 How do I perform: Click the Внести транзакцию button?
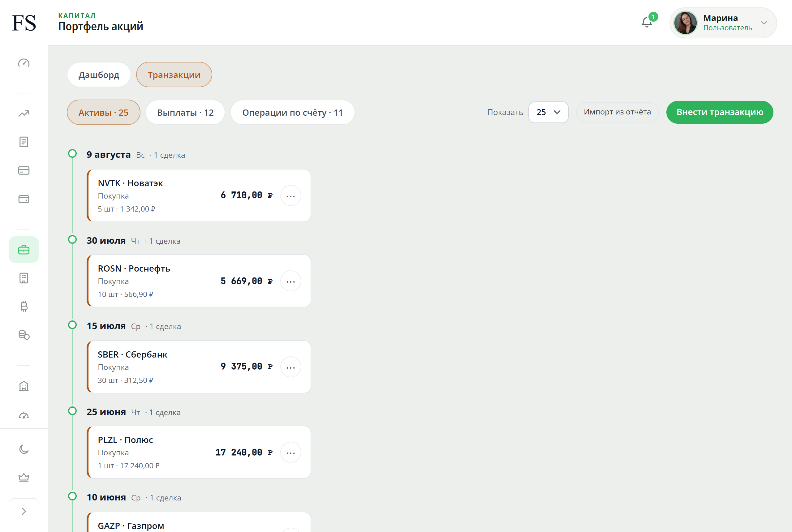click(720, 112)
